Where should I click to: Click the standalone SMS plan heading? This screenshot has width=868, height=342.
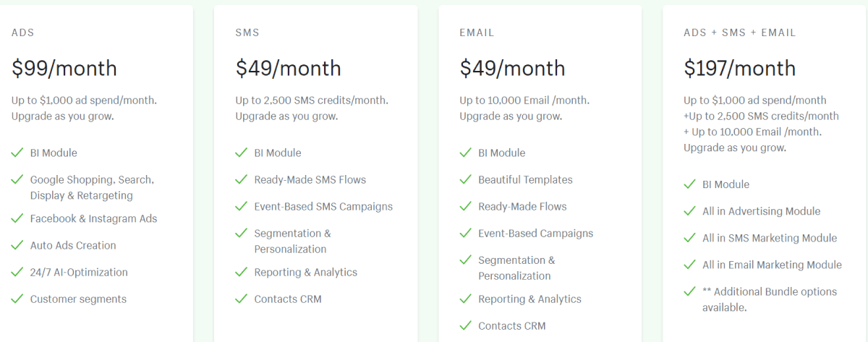coord(247,33)
